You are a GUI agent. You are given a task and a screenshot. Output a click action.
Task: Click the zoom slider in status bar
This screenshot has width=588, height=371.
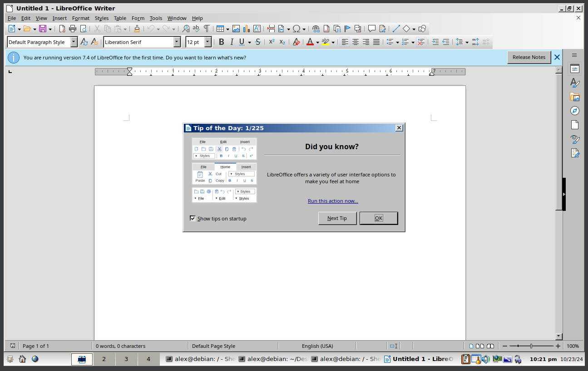pyautogui.click(x=531, y=346)
